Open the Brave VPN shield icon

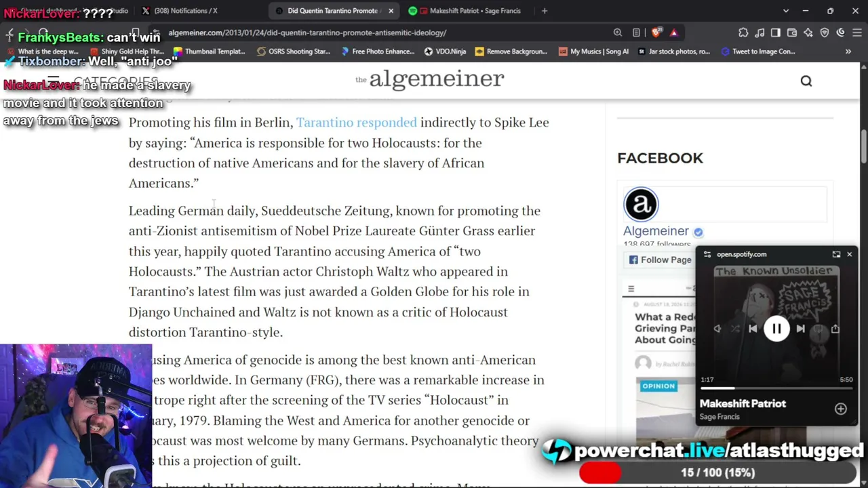click(x=825, y=33)
